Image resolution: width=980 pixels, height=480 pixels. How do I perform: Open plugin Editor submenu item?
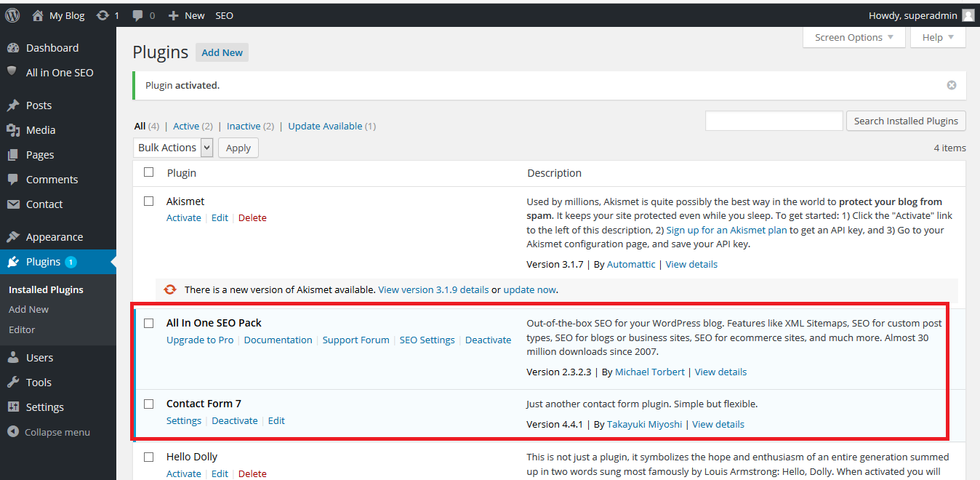pos(22,329)
